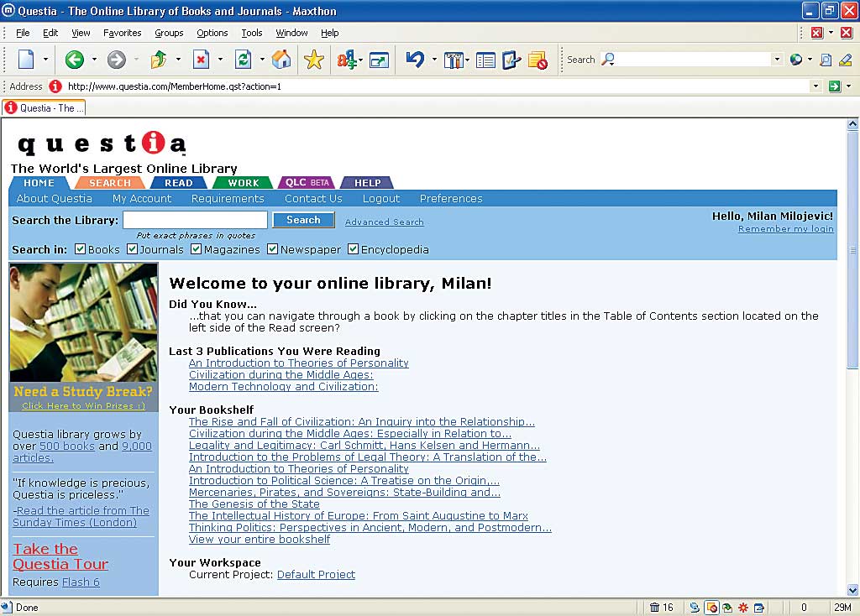This screenshot has width=860, height=616.
Task: Click the list layout toolbar icon
Action: click(x=485, y=60)
